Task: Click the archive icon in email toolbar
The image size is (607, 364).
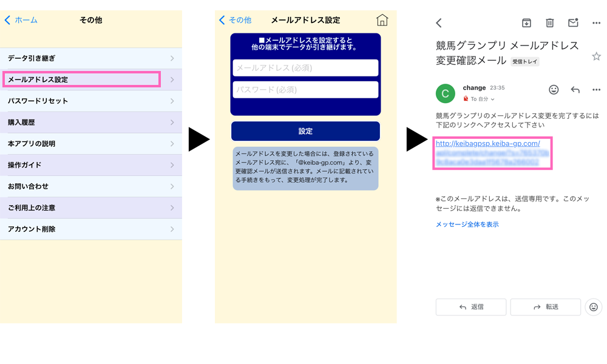Action: click(x=526, y=23)
